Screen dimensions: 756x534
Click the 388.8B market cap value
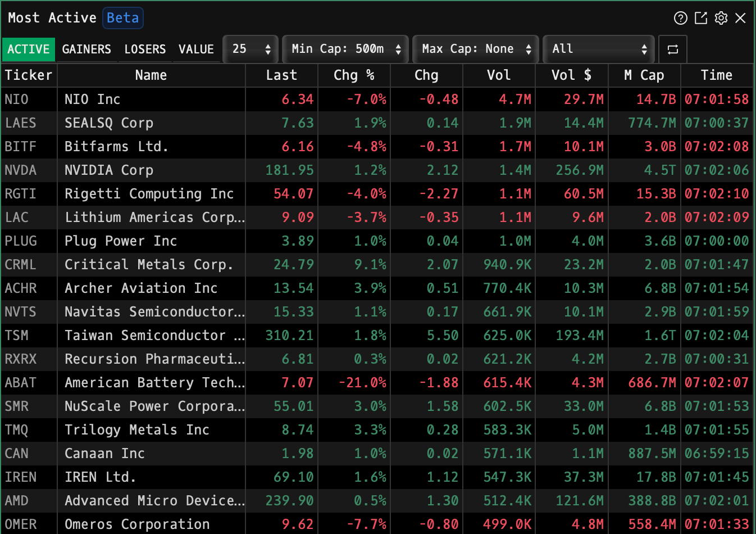tap(653, 501)
